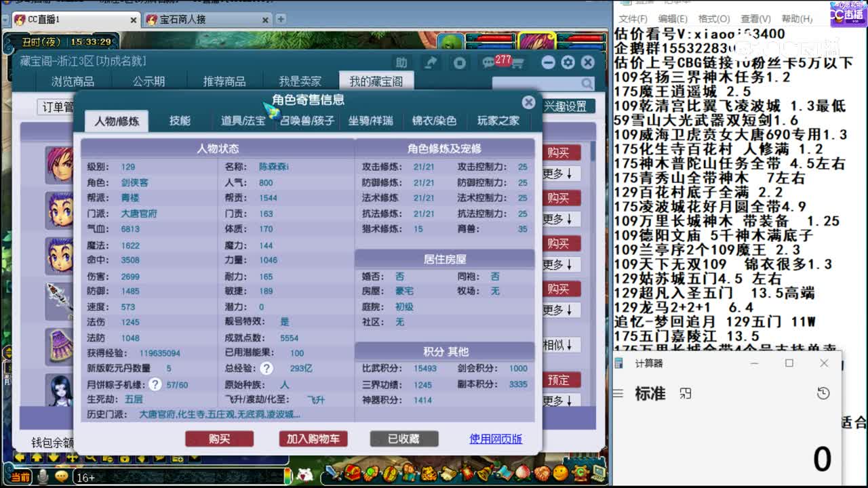This screenshot has height=488, width=868.
Task: Open Notepad 格式(O) menu
Action: click(x=713, y=19)
